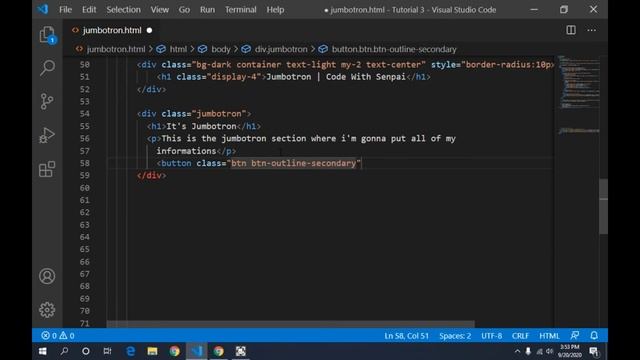Click the horizontal editor scrollbar
Image resolution: width=640 pixels, height=360 pixels.
coord(291,324)
